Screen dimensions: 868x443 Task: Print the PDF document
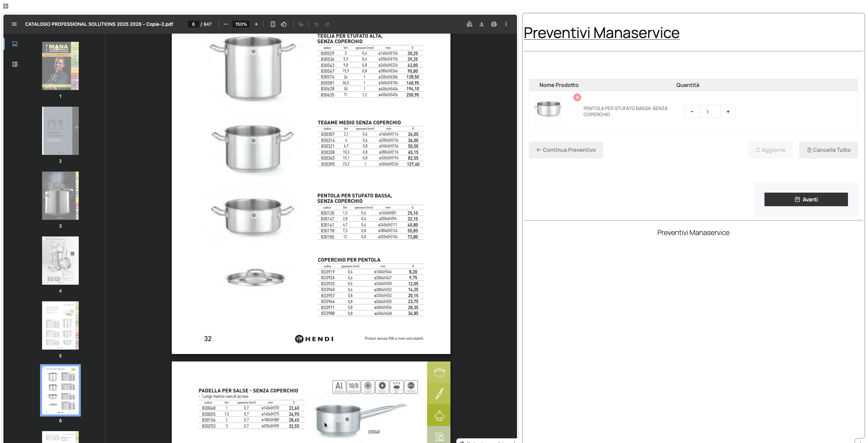494,24
